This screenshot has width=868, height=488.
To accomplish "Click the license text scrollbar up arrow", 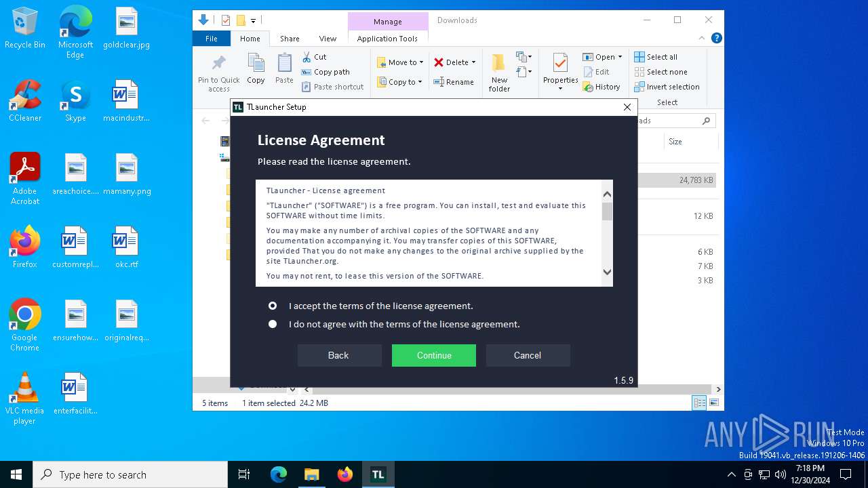I will point(607,194).
